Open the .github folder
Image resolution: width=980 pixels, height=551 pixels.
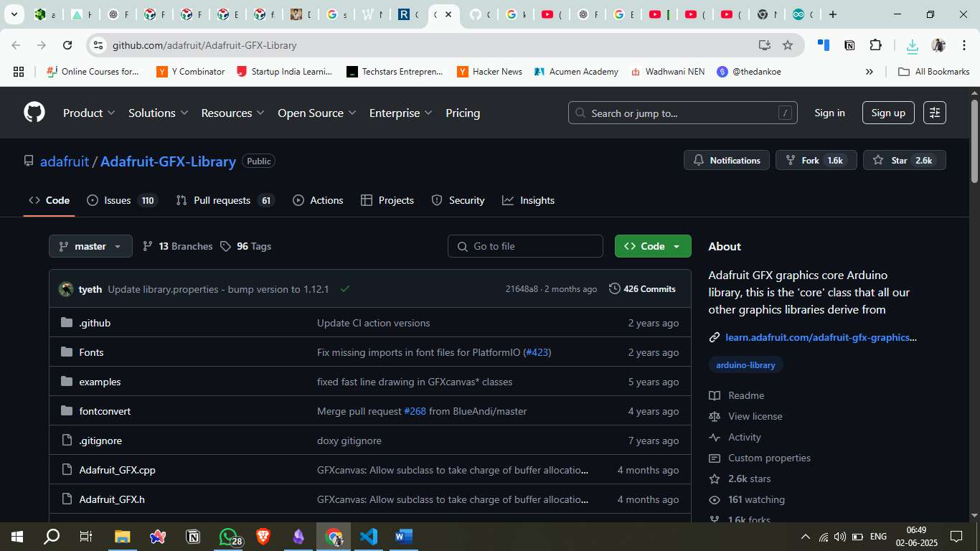tap(95, 323)
